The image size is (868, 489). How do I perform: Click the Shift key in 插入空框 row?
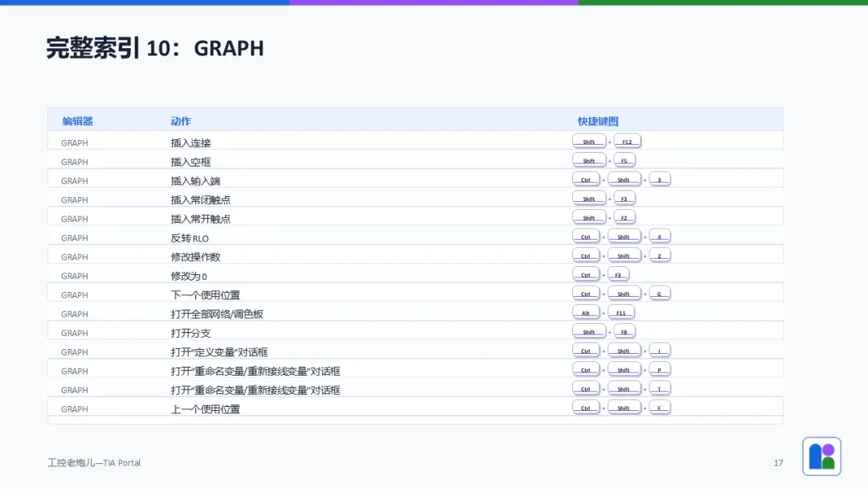tap(589, 161)
